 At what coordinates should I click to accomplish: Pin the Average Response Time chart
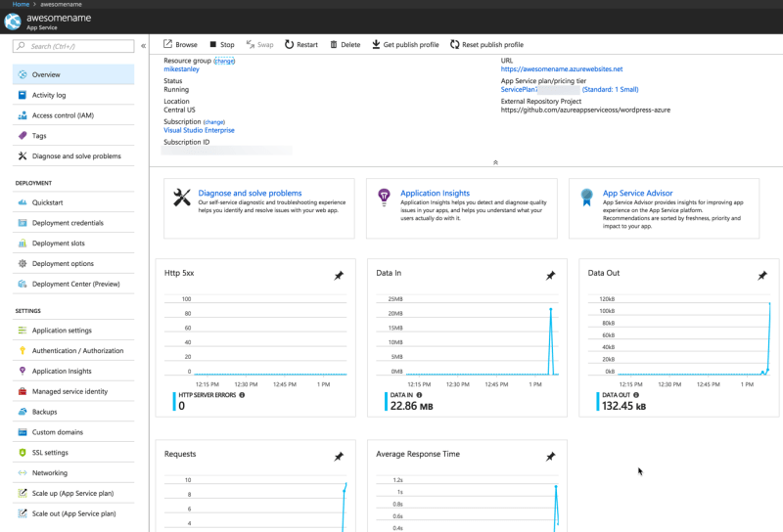click(550, 457)
